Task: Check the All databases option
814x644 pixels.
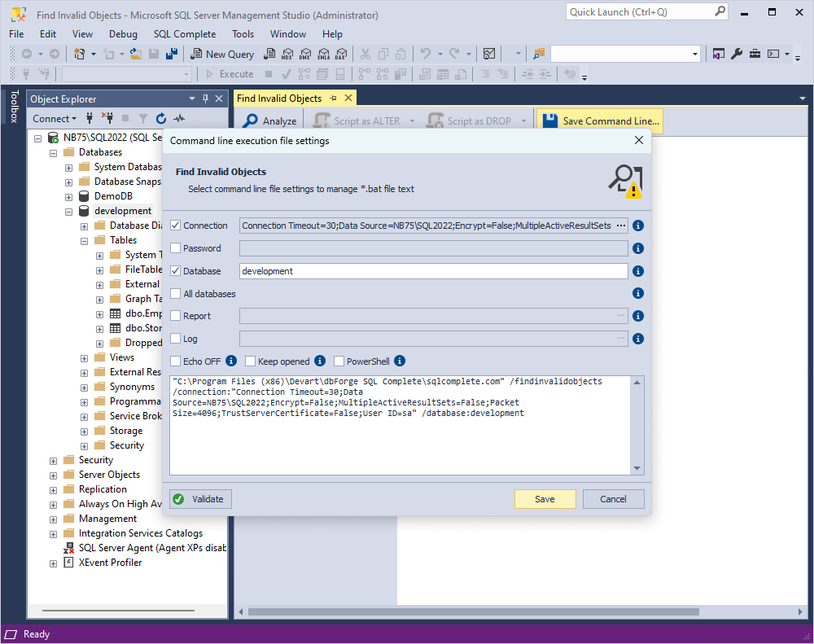Action: (x=176, y=293)
